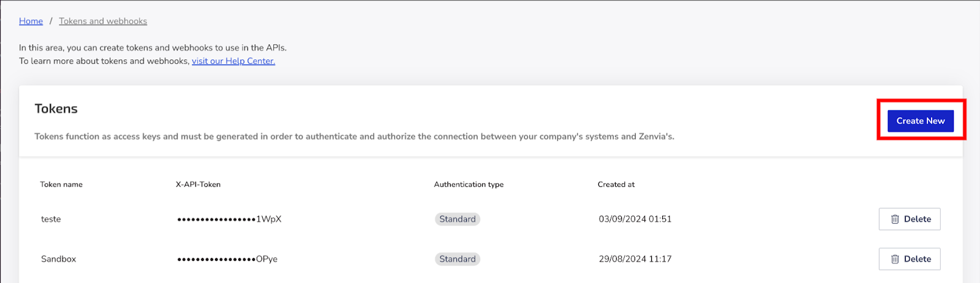Open Tokens and webhooks breadcrumb
This screenshot has height=283, width=980.
click(x=103, y=21)
